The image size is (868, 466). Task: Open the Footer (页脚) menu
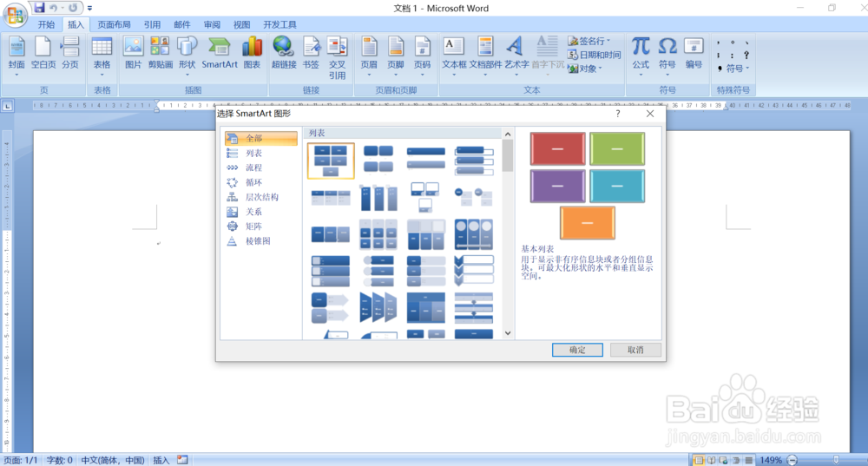tap(396, 54)
